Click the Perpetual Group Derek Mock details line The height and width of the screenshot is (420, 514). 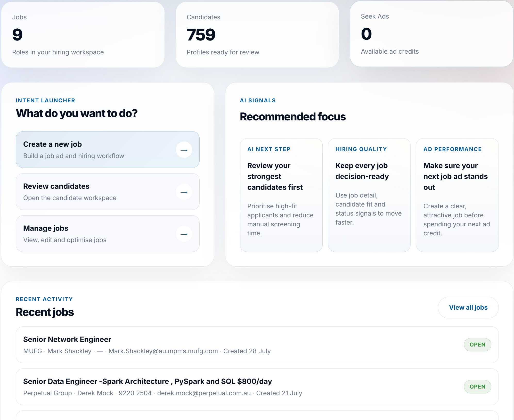click(x=163, y=393)
